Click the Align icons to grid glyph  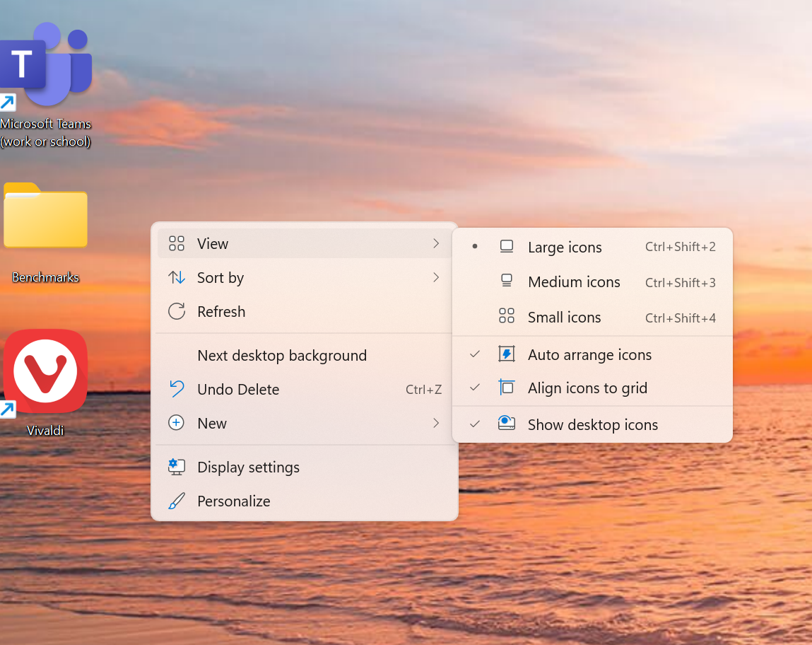pos(507,387)
